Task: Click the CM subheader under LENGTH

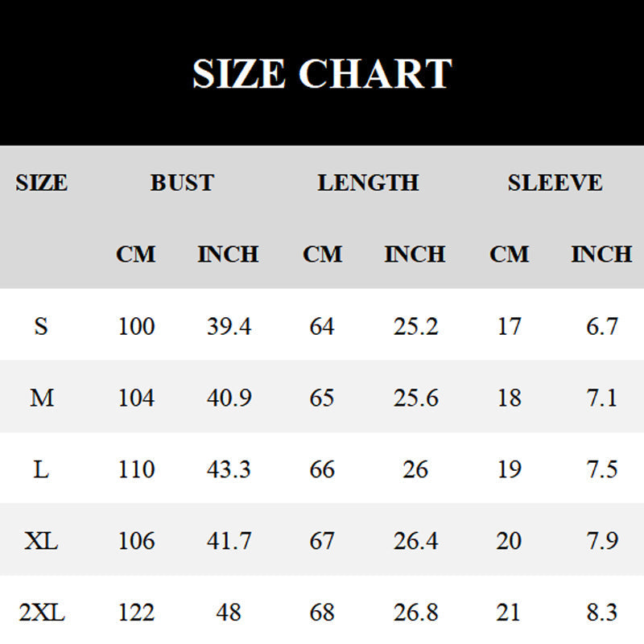Action: [x=322, y=254]
